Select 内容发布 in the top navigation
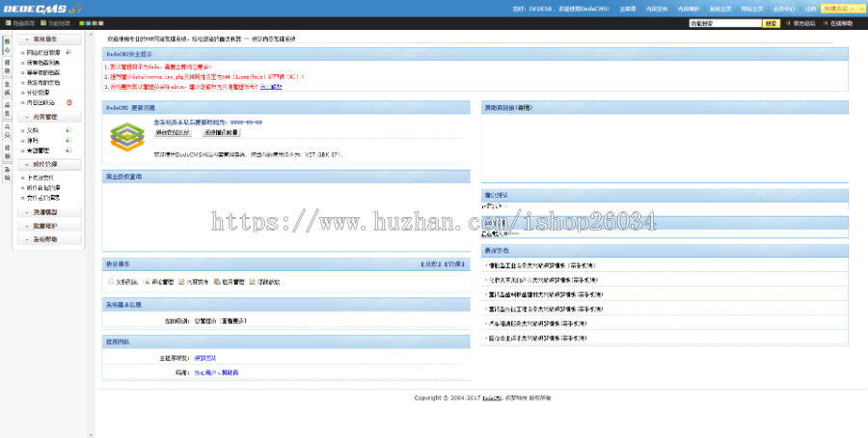868x438 pixels. (656, 9)
